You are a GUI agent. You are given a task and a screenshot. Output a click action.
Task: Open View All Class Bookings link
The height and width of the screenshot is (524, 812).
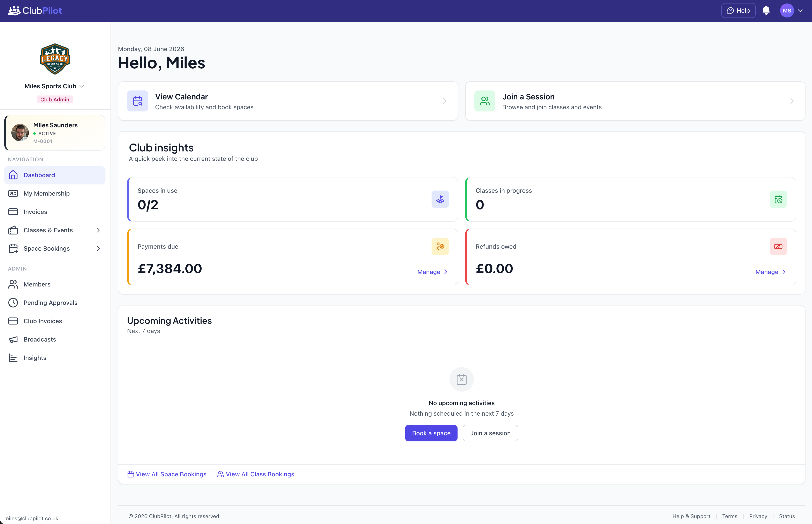(x=255, y=474)
